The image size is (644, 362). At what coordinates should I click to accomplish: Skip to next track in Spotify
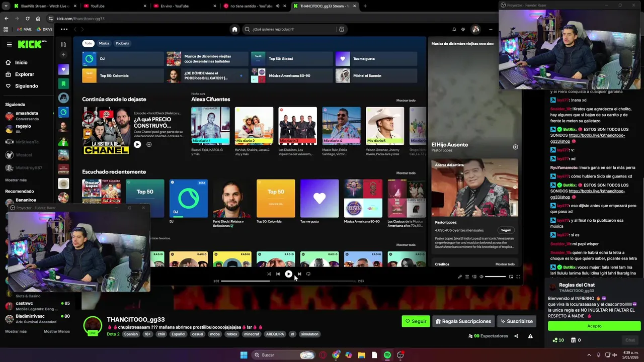pos(299,274)
